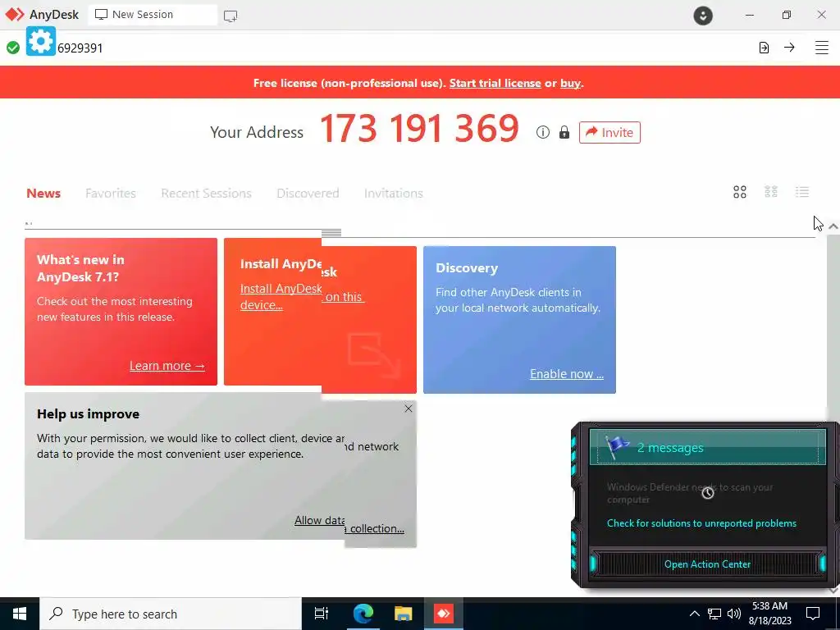Select list view icon
840x630 pixels.
(802, 192)
